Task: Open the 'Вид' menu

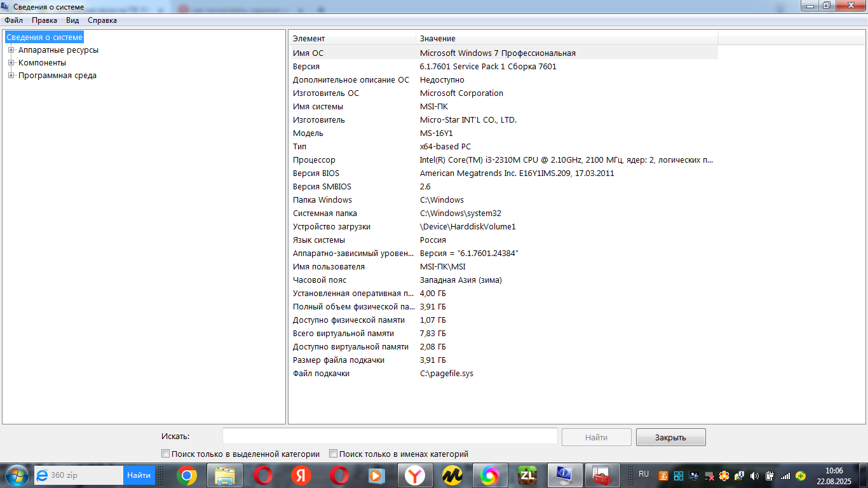Action: tap(72, 20)
